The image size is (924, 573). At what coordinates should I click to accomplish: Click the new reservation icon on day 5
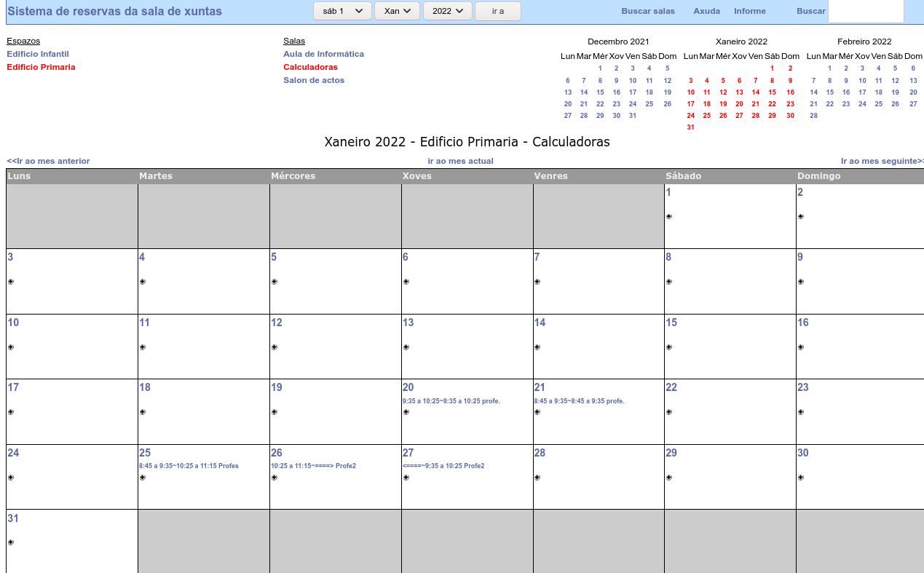click(x=274, y=282)
